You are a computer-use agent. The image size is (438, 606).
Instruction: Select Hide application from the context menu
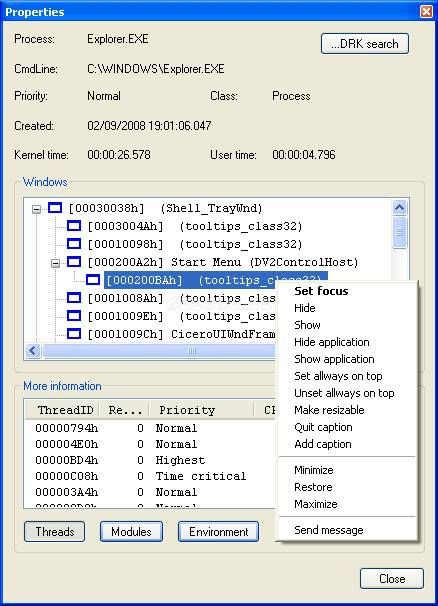[332, 342]
